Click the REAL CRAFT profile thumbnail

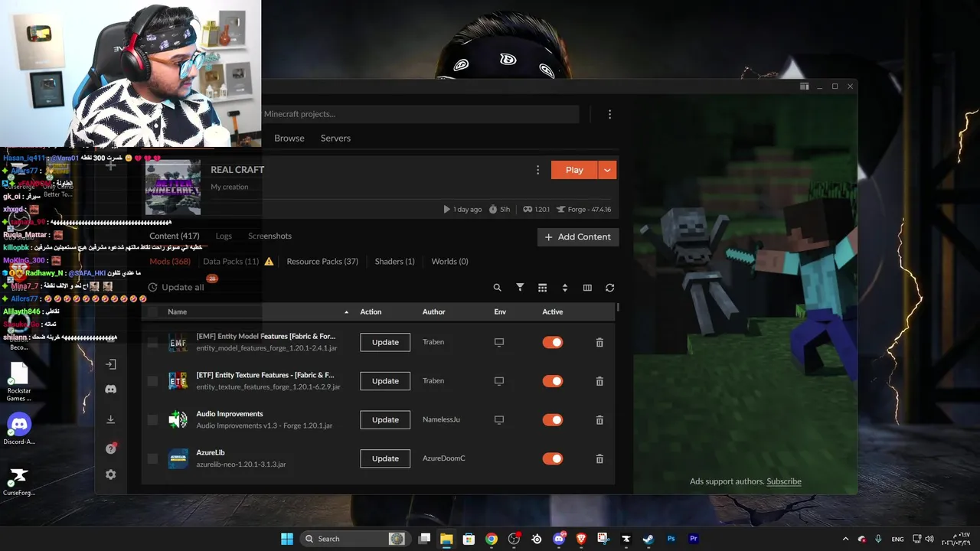pos(173,187)
